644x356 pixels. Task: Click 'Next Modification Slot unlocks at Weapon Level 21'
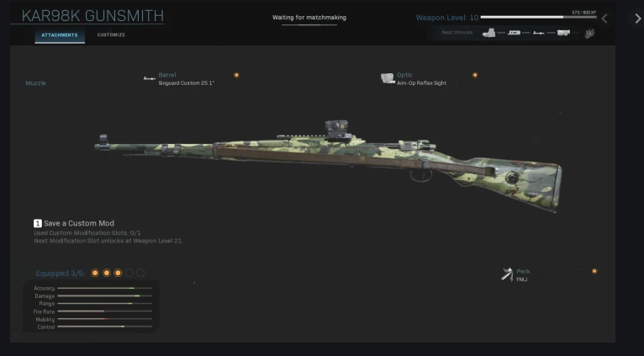pyautogui.click(x=108, y=241)
